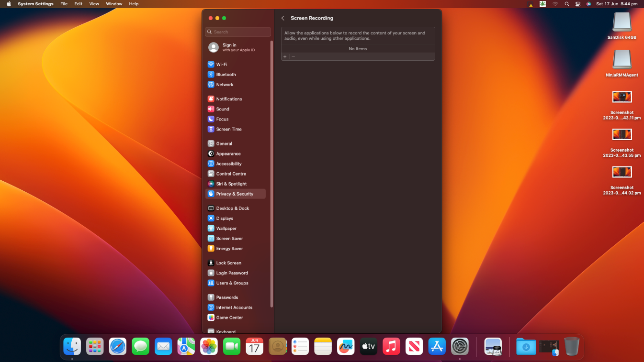Open App Store from the Dock
This screenshot has width=644, height=362.
pyautogui.click(x=437, y=346)
